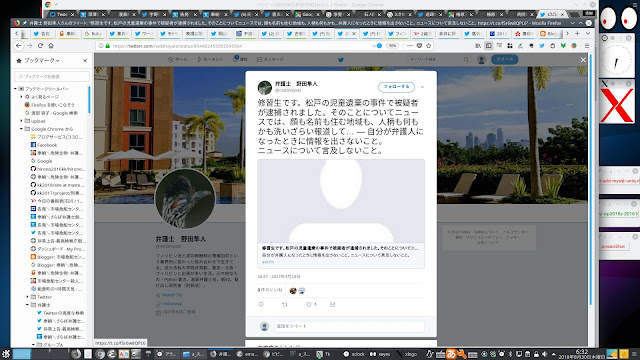Expand the よく見るページ folder
Image resolution: width=640 pixels, height=360 pixels.
click(x=22, y=97)
